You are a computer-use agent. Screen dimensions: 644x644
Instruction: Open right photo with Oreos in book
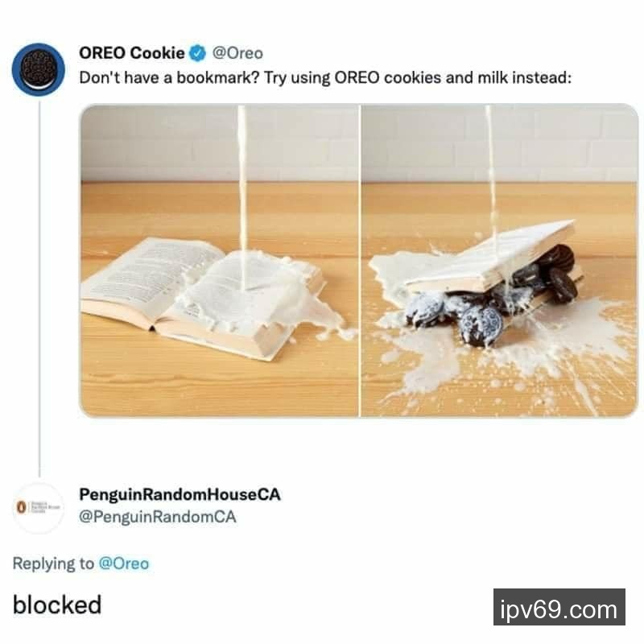point(499,261)
